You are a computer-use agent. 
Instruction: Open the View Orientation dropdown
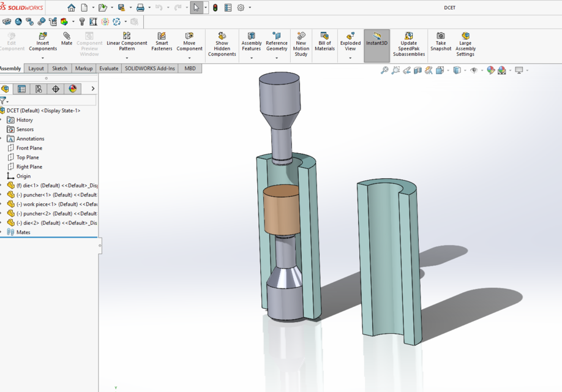coord(448,72)
